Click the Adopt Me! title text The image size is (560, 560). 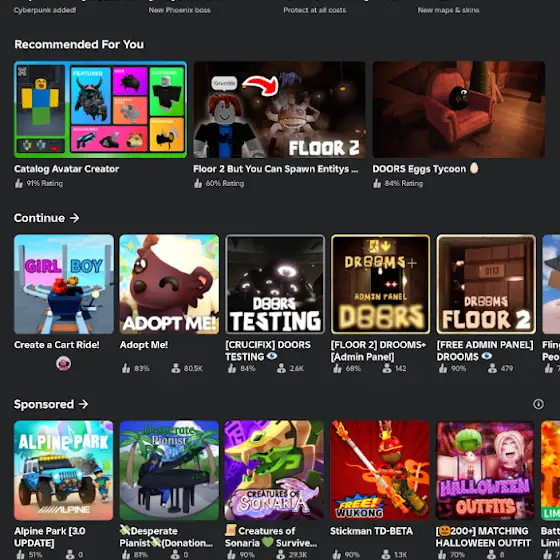[144, 345]
